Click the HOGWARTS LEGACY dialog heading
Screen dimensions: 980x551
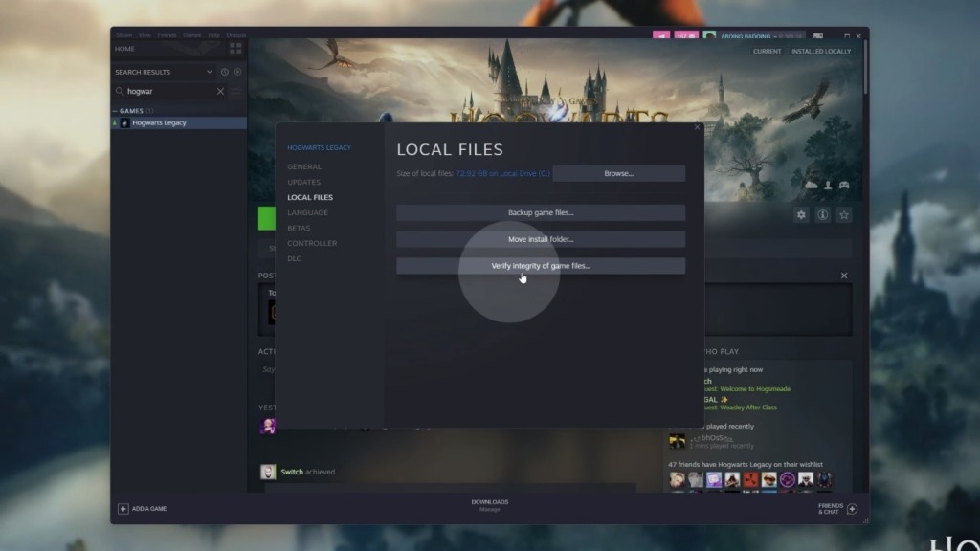point(319,148)
